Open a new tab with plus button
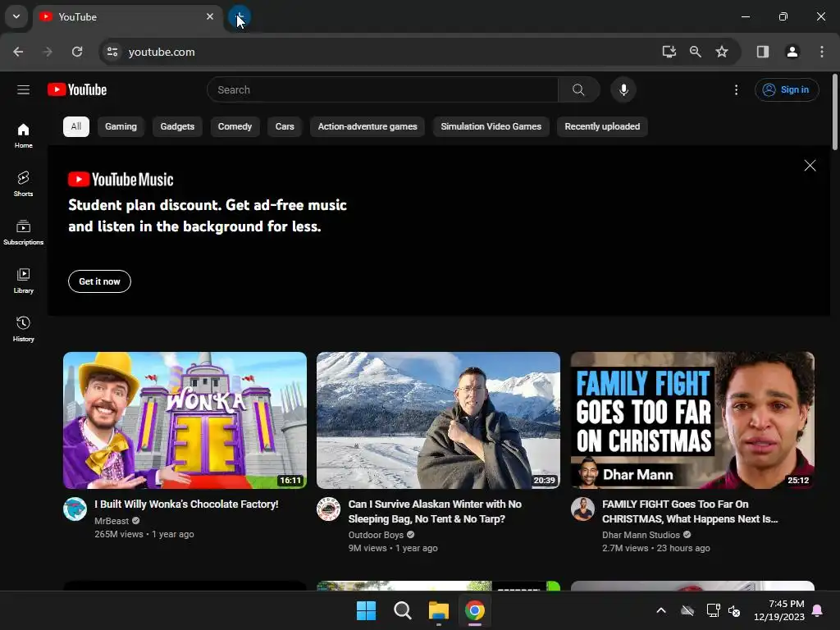840x630 pixels. [240, 17]
